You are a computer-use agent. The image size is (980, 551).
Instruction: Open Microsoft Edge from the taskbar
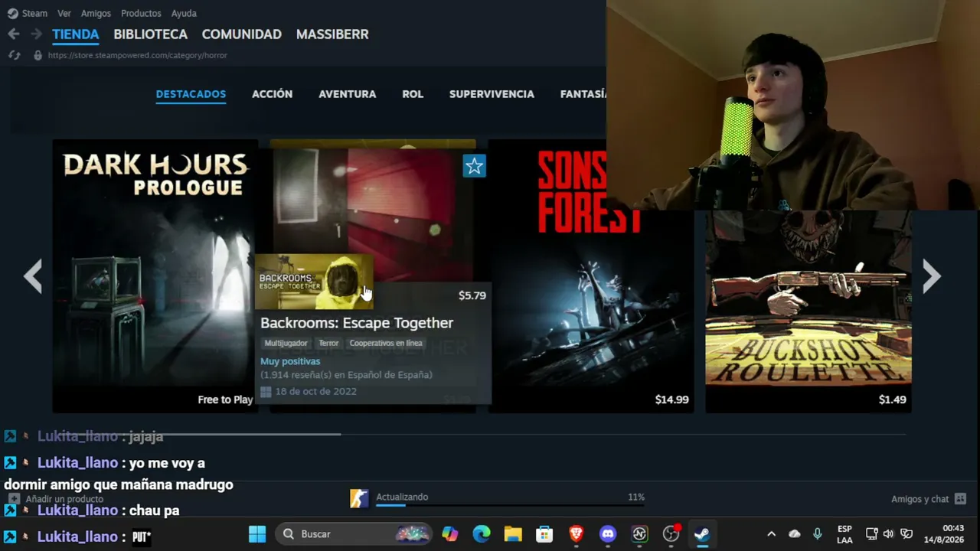(482, 533)
